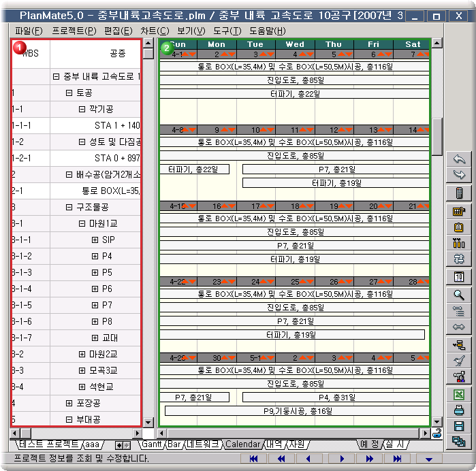The height and width of the screenshot is (471, 476).
Task: Jump to last record navigation button
Action: pos(396,459)
